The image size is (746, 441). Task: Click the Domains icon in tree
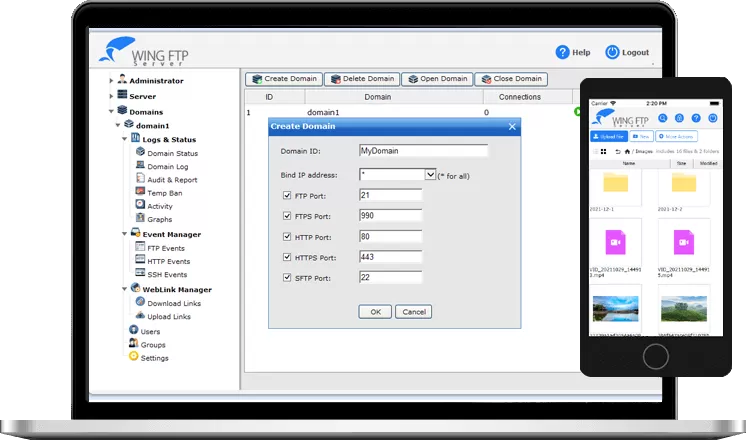122,110
